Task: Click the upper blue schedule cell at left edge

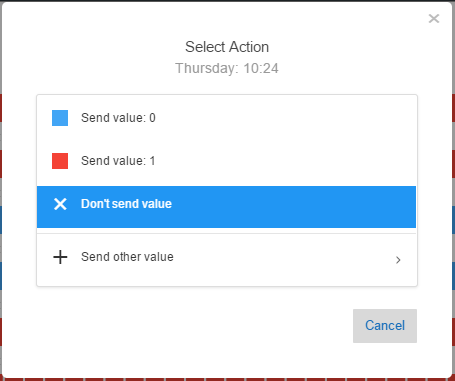Action: [x=1, y=220]
